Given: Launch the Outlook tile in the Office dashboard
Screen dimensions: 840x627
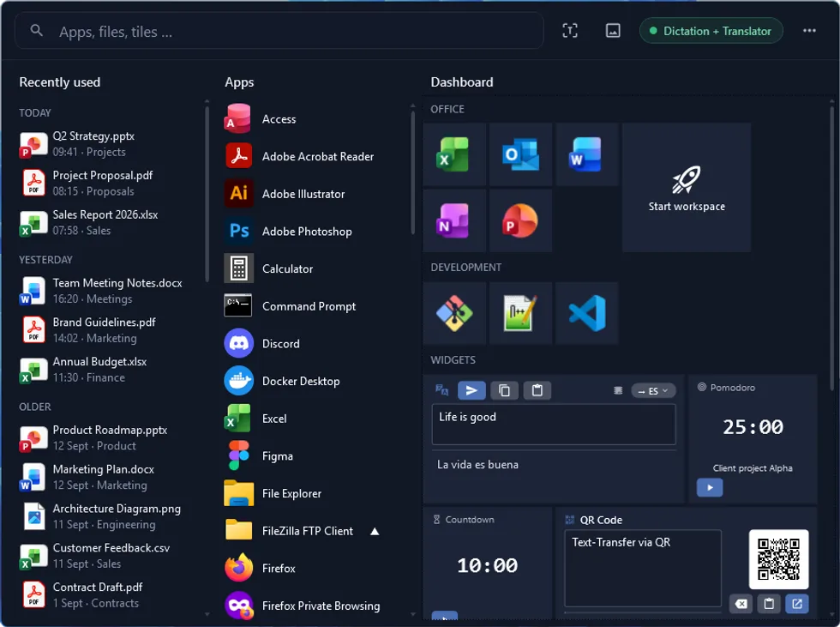Looking at the screenshot, I should (x=521, y=154).
